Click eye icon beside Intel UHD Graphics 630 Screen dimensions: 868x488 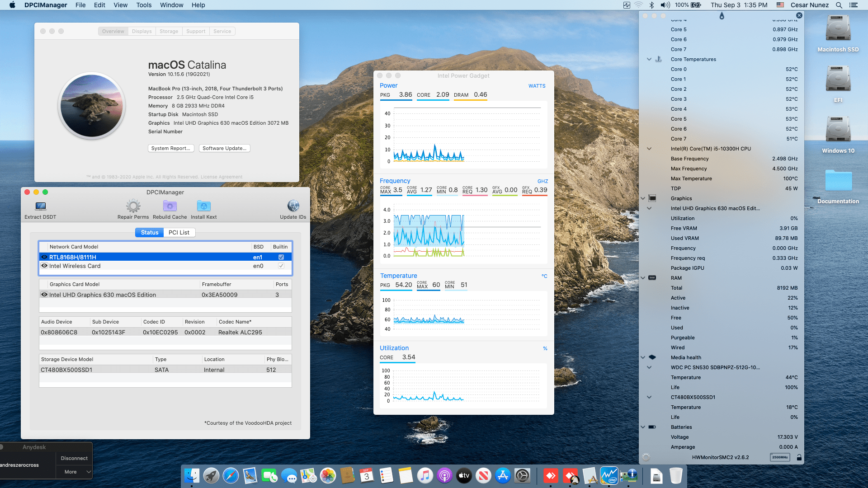coord(44,295)
